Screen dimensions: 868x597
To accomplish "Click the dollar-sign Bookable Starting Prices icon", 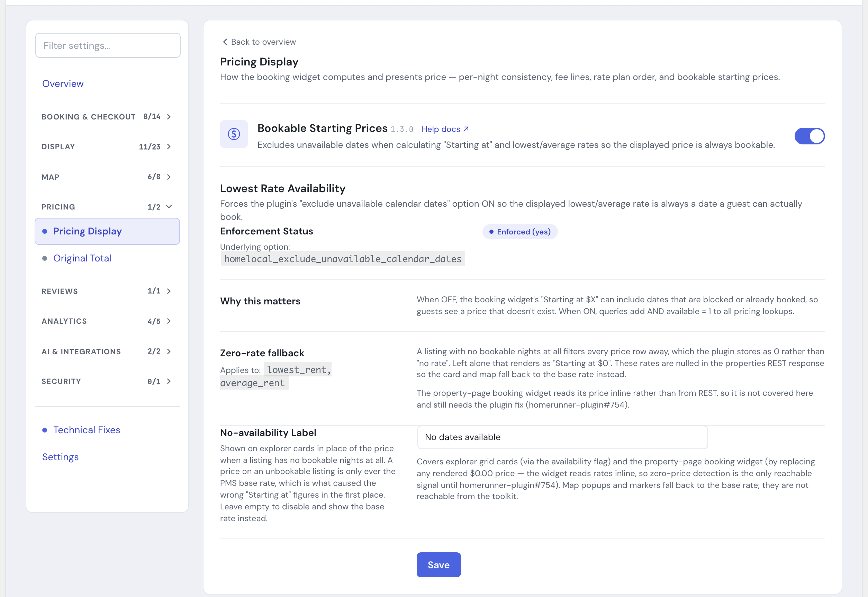I will pyautogui.click(x=234, y=134).
